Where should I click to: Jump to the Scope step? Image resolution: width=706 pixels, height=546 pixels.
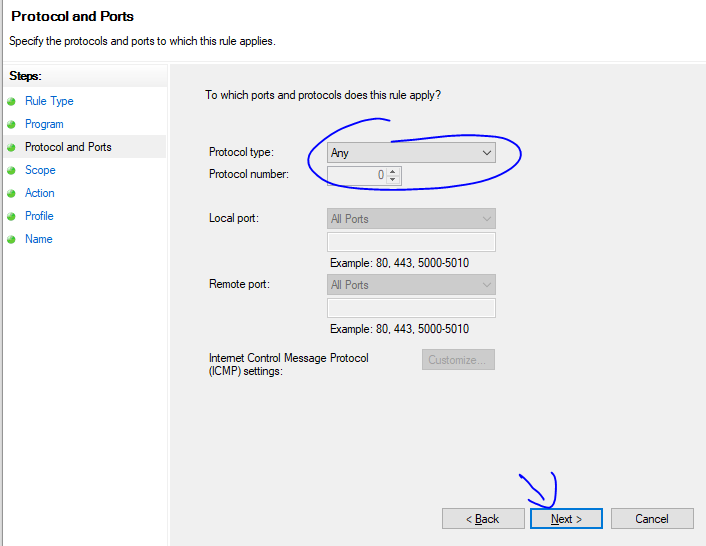(40, 170)
